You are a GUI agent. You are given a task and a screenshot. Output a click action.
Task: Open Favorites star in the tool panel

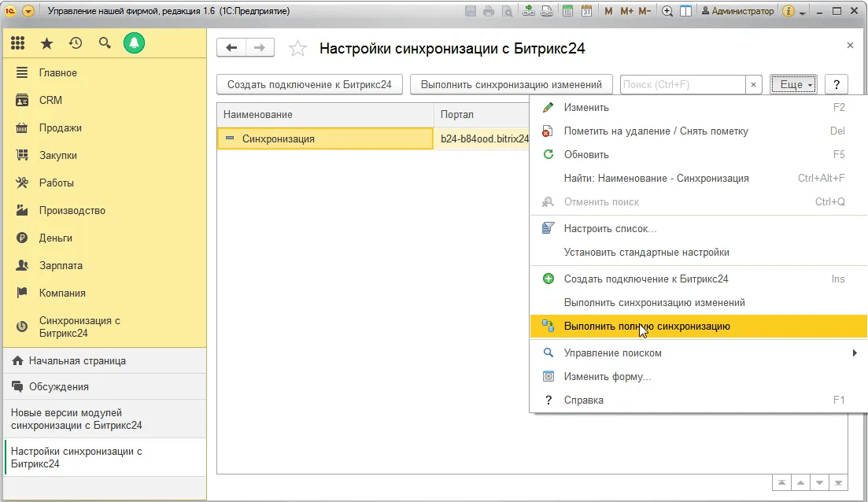coord(47,43)
